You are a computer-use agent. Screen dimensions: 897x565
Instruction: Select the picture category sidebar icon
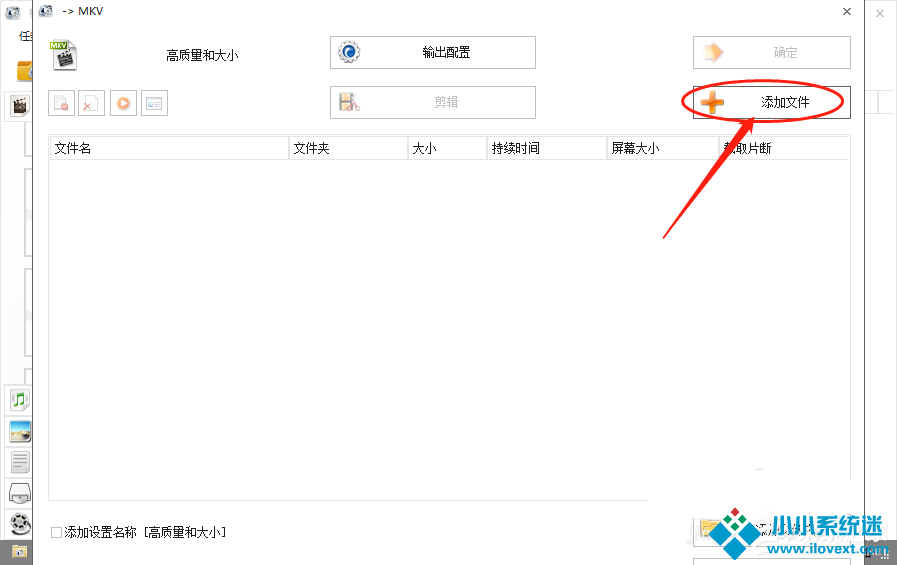coord(20,431)
